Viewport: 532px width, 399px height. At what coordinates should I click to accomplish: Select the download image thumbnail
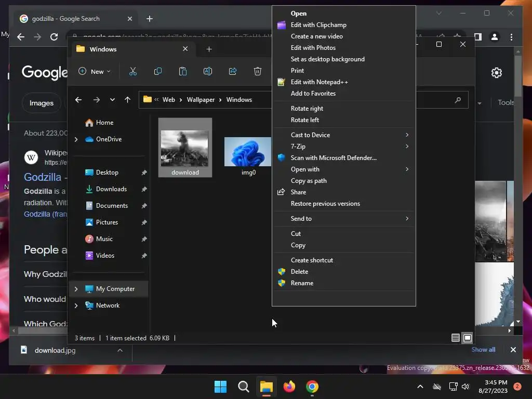[185, 148]
